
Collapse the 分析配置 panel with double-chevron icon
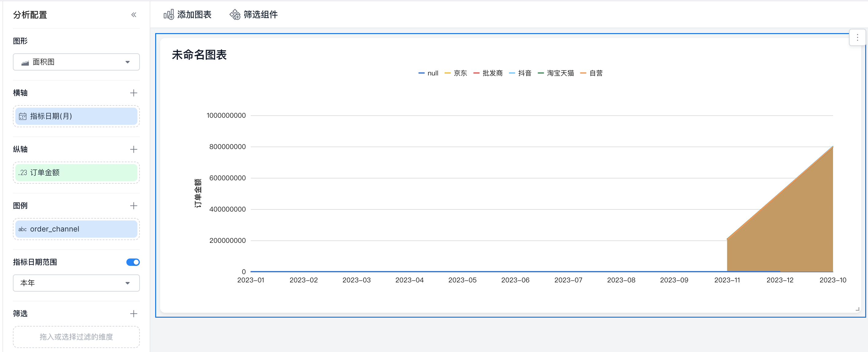[x=134, y=15]
